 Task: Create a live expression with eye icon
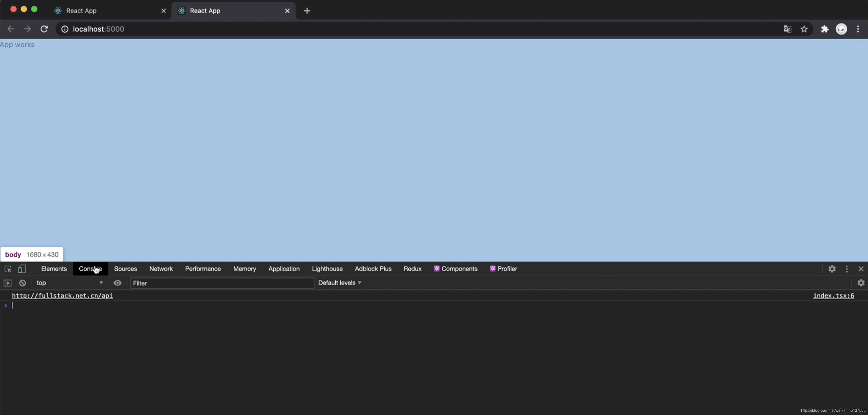click(117, 283)
